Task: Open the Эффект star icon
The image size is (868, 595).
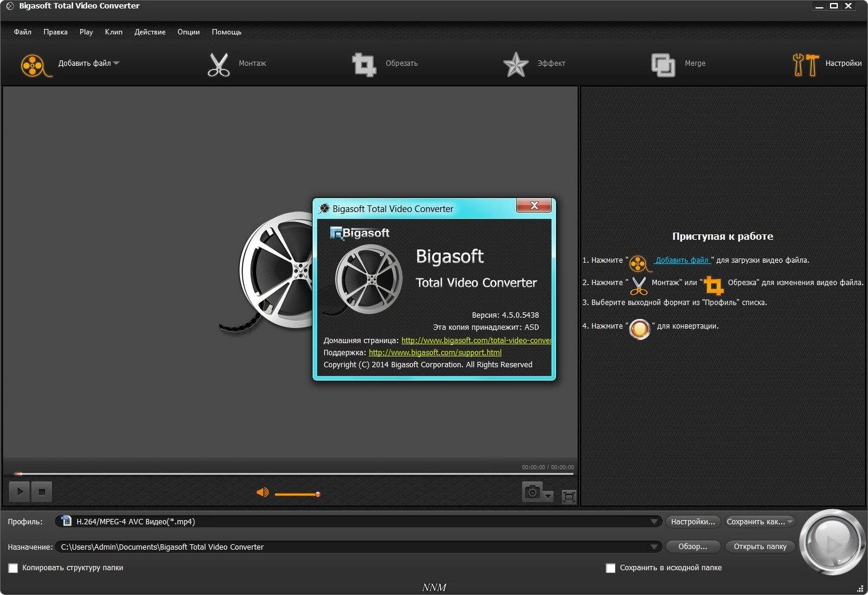Action: click(x=515, y=65)
